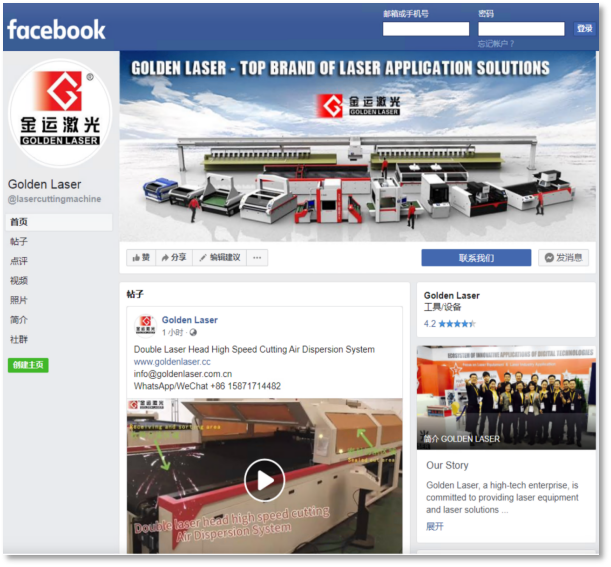Image resolution: width=611 pixels, height=567 pixels.
Task: Click the 邮箱或手机号 email input field
Action: coord(425,29)
